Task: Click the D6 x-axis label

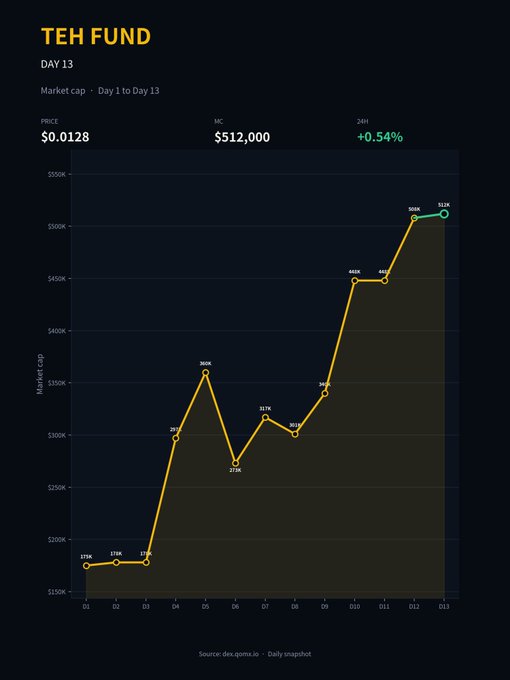Action: (x=235, y=607)
